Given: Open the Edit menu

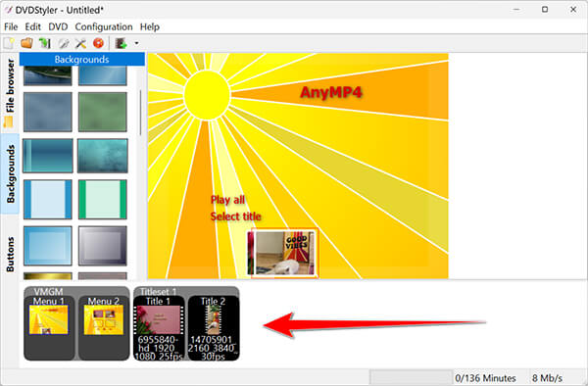Looking at the screenshot, I should click(33, 27).
